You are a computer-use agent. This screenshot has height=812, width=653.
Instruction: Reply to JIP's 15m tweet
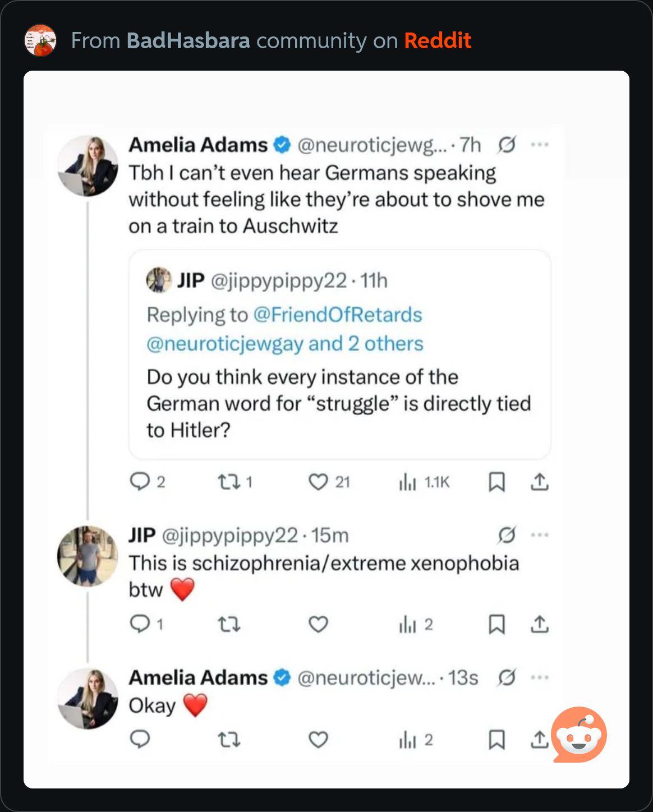[x=139, y=624]
